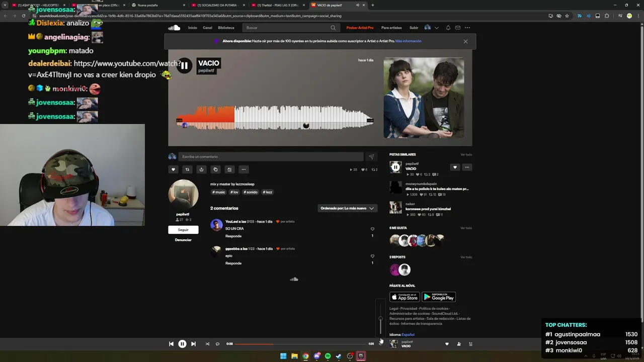Select the # sonido tag

[x=251, y=192]
